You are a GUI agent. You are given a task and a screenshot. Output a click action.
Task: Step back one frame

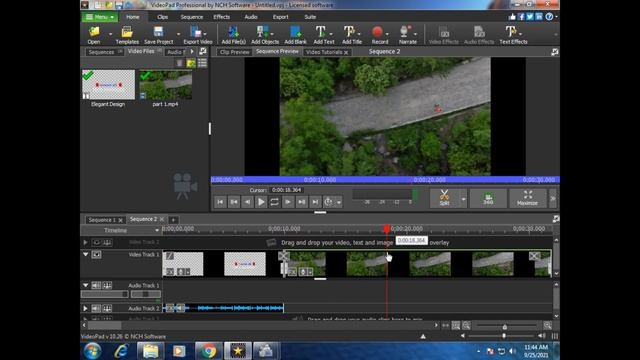pos(247,202)
